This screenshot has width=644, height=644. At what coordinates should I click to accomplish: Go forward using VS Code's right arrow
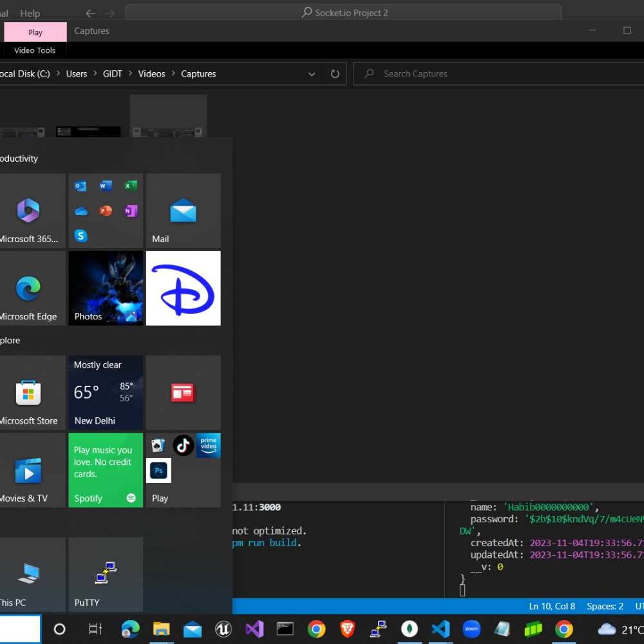[x=110, y=14]
